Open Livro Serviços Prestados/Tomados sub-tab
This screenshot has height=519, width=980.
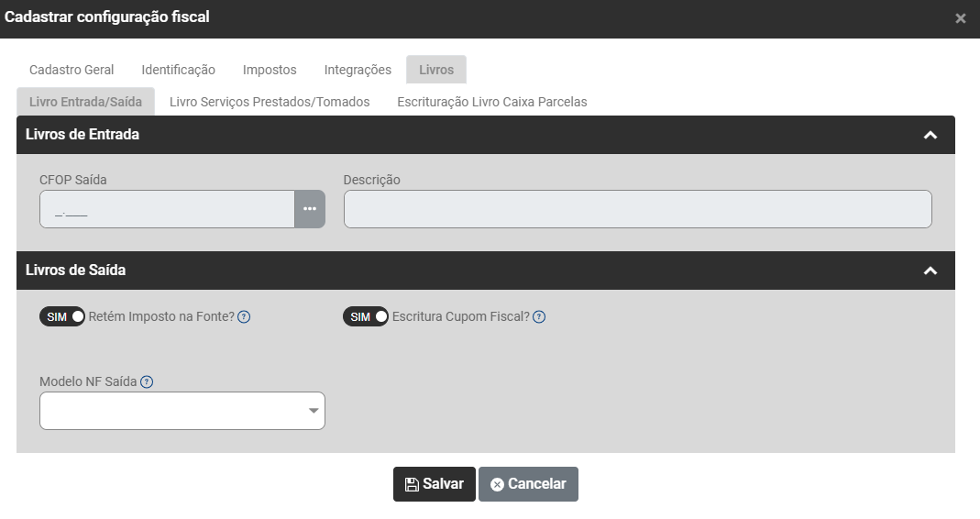coord(270,102)
